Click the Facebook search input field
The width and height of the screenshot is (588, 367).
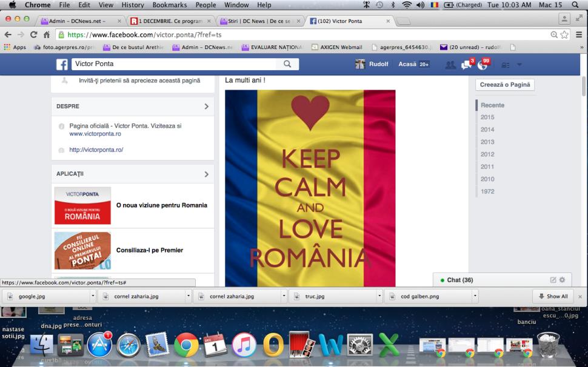pyautogui.click(x=173, y=64)
